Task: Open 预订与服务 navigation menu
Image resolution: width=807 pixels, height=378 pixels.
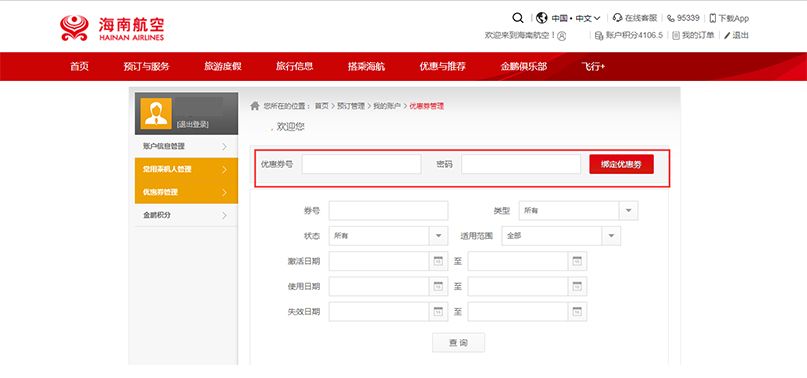Action: coord(146,66)
